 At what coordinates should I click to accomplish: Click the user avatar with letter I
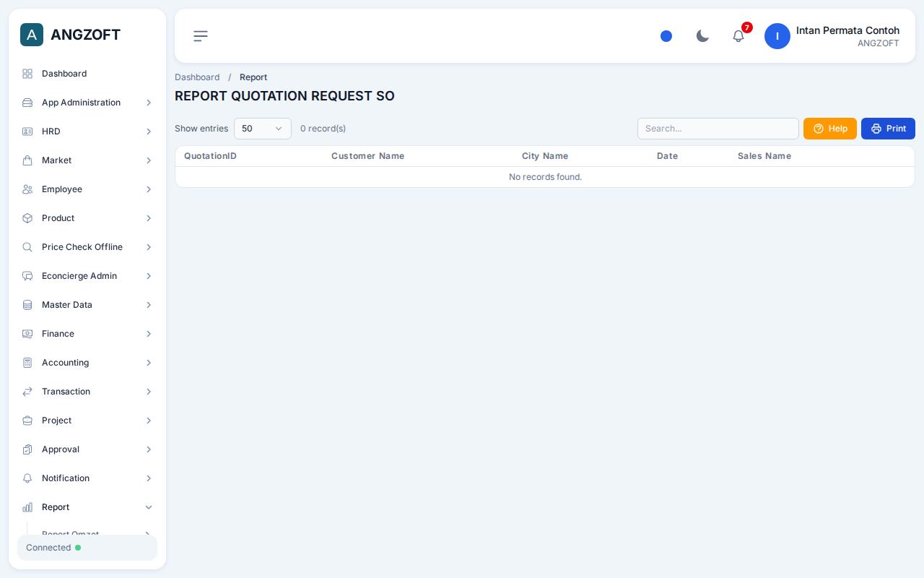777,36
